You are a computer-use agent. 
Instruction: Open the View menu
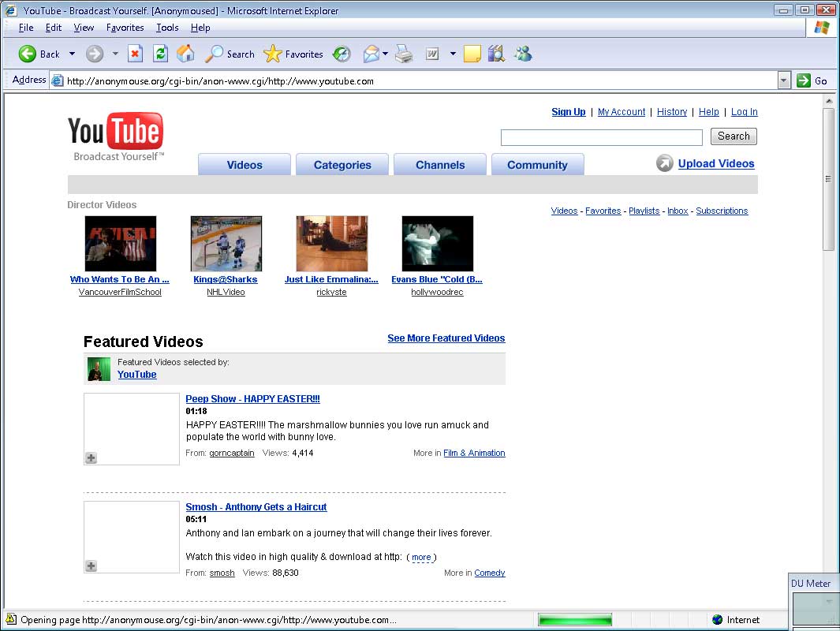(84, 28)
